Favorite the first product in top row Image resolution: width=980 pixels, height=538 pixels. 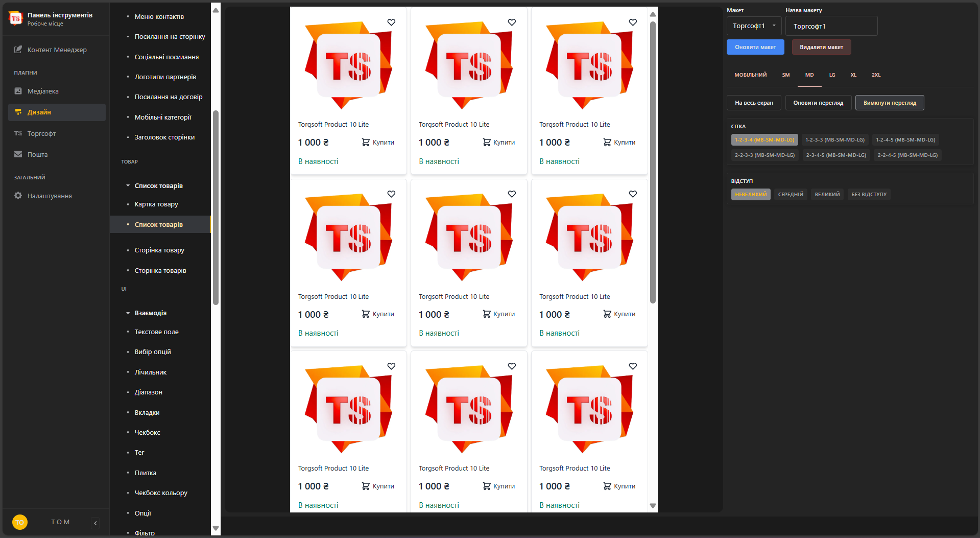(x=391, y=22)
